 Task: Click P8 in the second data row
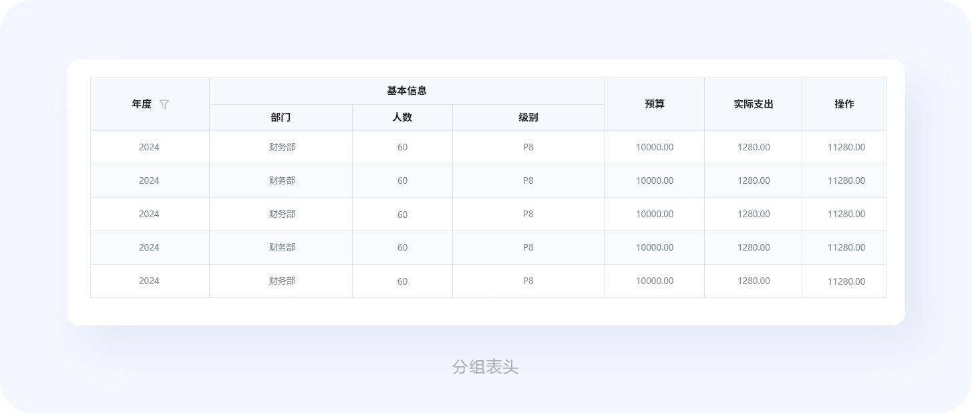(528, 180)
